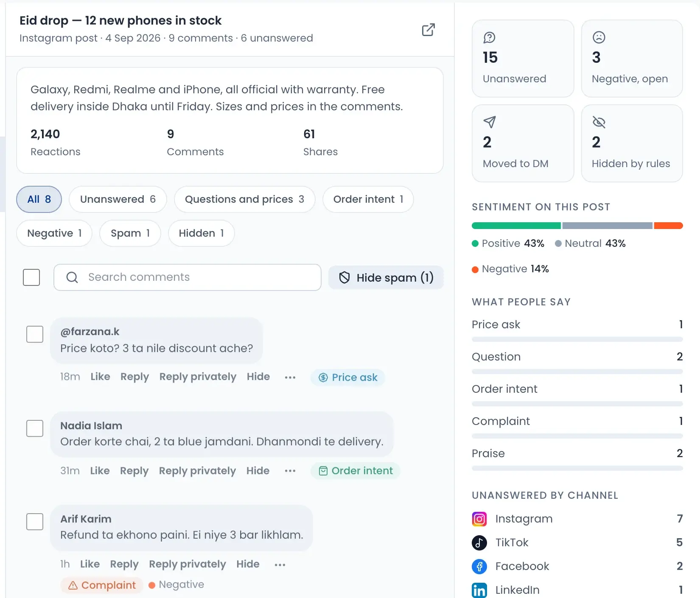Select the Nadia Islam comment checkbox
The image size is (700, 598).
tap(35, 428)
